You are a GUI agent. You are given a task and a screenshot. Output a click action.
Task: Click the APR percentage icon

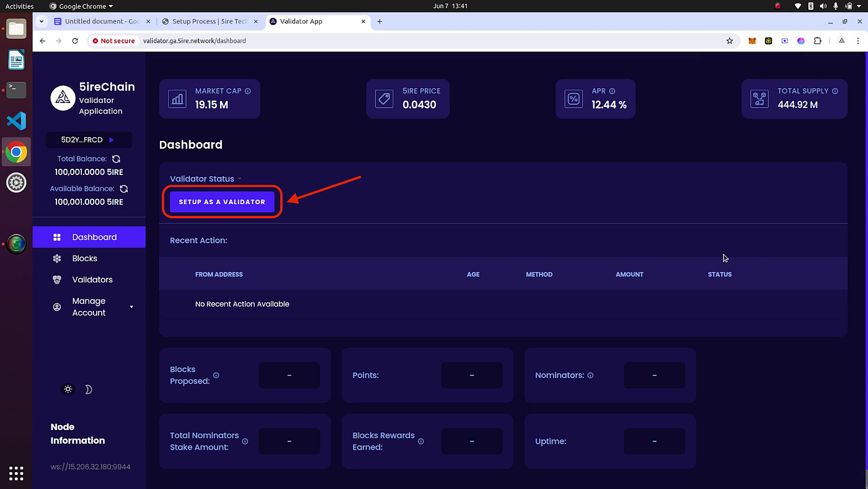573,98
